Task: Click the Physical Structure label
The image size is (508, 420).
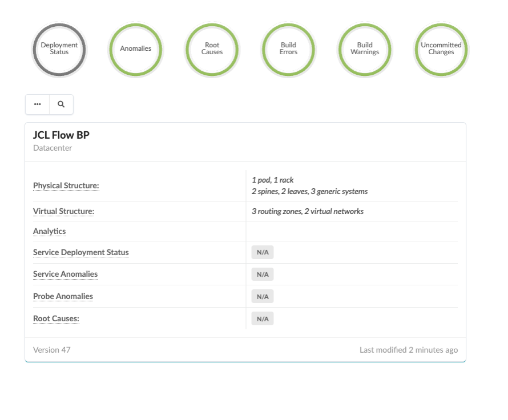Action: click(66, 186)
